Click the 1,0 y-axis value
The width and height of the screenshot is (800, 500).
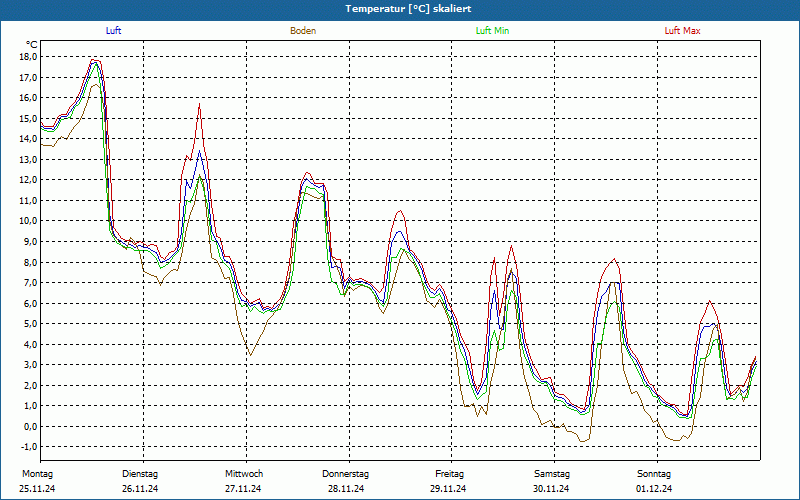(x=30, y=406)
